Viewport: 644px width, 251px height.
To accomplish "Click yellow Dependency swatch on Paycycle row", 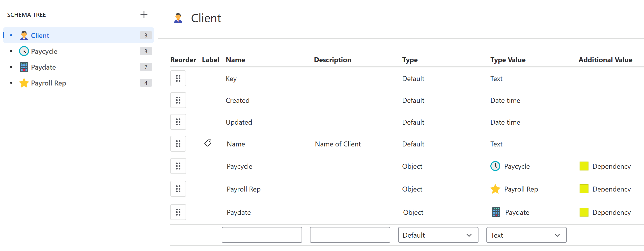I will click(x=584, y=166).
